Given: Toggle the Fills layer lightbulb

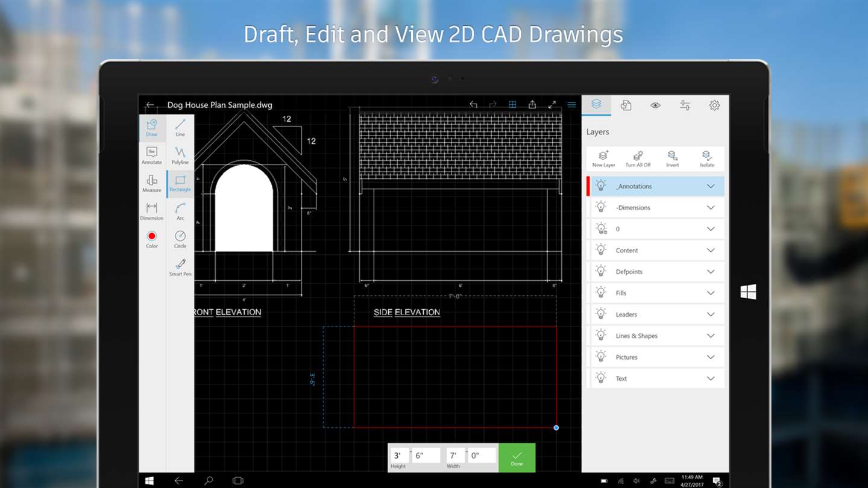Looking at the screenshot, I should pyautogui.click(x=601, y=292).
